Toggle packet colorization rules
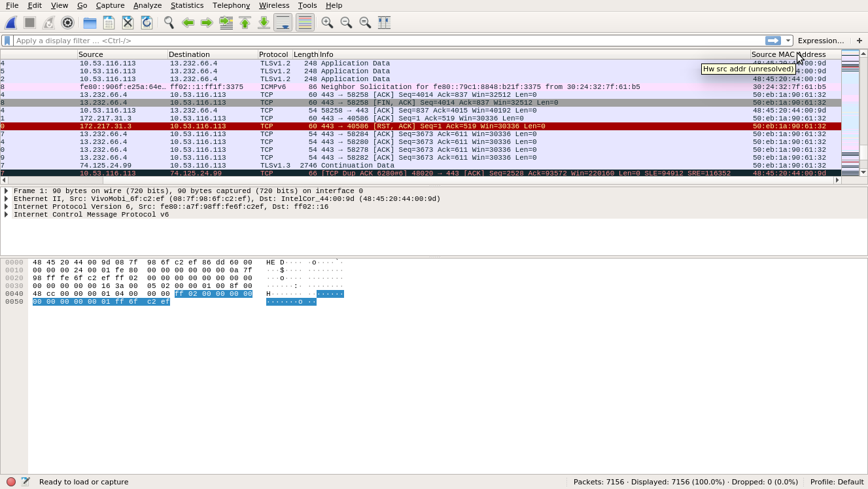The width and height of the screenshot is (868, 489). tap(305, 22)
